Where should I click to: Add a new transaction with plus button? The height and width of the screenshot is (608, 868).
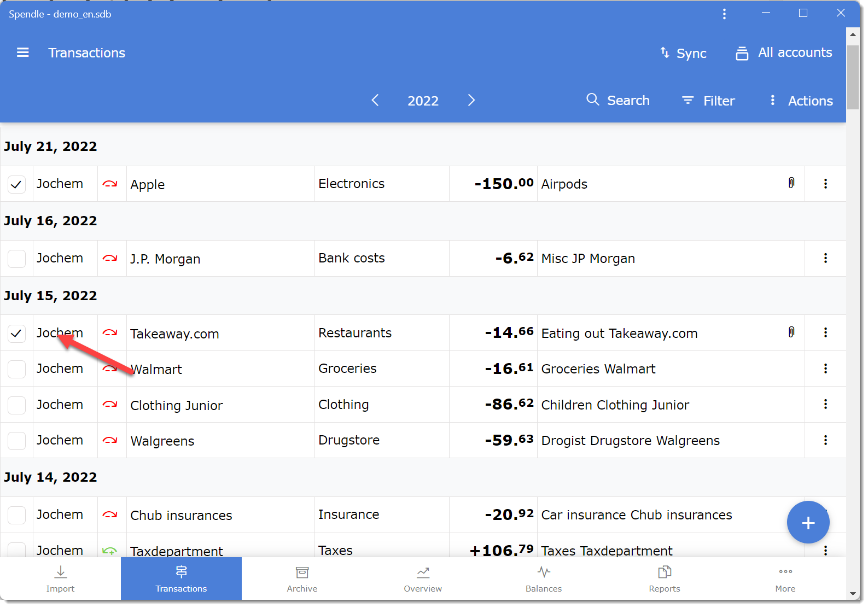coord(808,522)
